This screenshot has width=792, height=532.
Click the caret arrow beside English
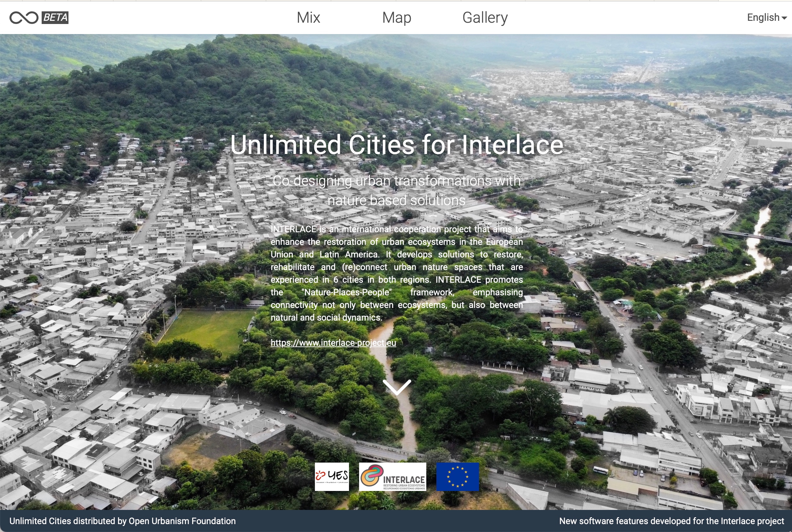pos(784,18)
